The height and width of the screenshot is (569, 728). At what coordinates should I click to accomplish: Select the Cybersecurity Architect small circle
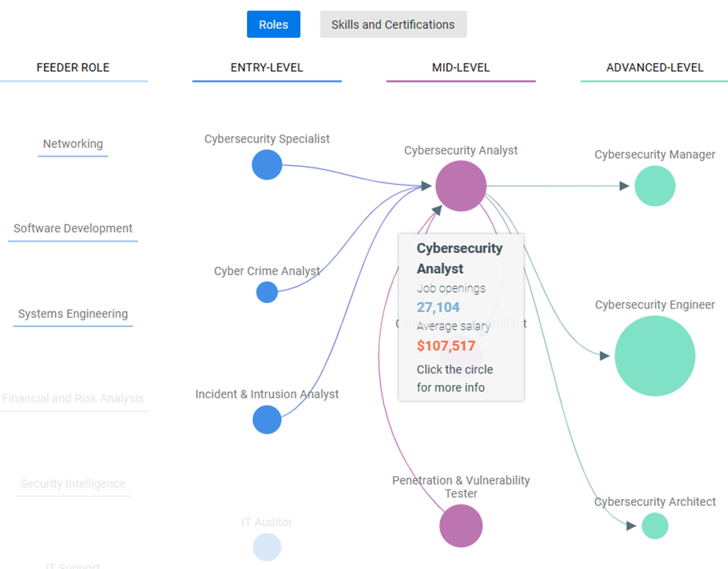pyautogui.click(x=655, y=526)
